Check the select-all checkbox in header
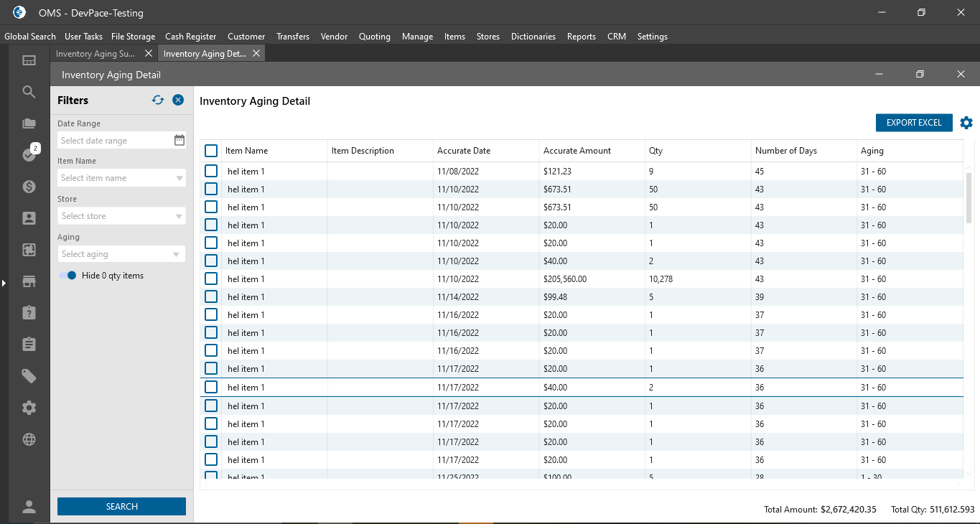 (x=211, y=151)
